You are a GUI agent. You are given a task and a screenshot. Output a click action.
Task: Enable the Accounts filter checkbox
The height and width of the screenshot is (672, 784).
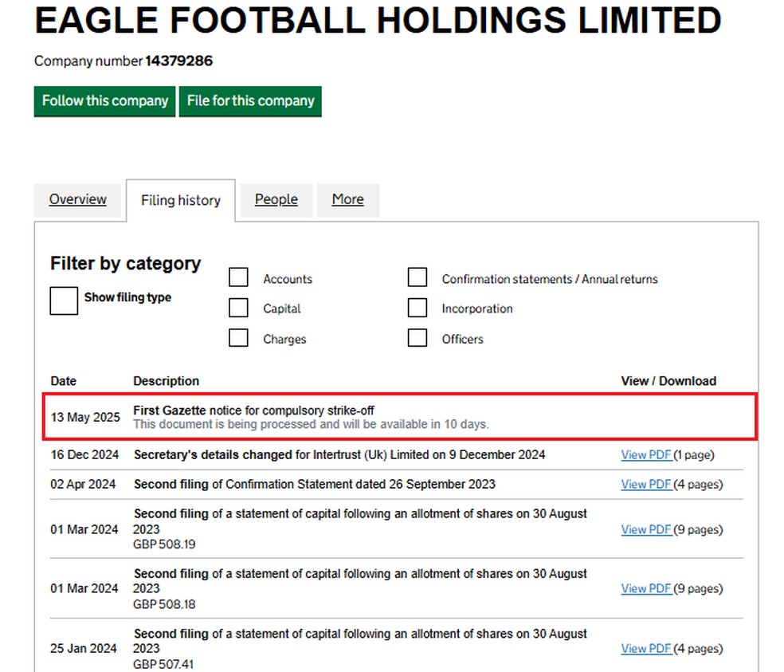(238, 277)
